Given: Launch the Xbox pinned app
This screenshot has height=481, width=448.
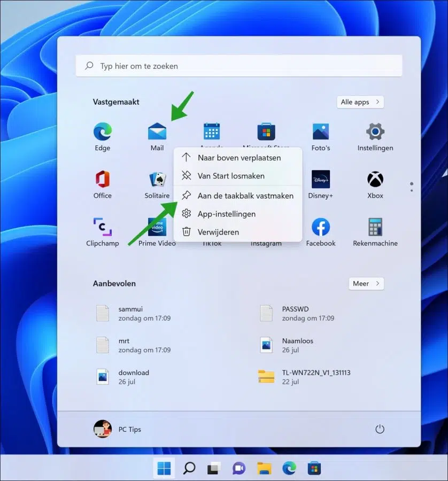Looking at the screenshot, I should click(x=375, y=185).
